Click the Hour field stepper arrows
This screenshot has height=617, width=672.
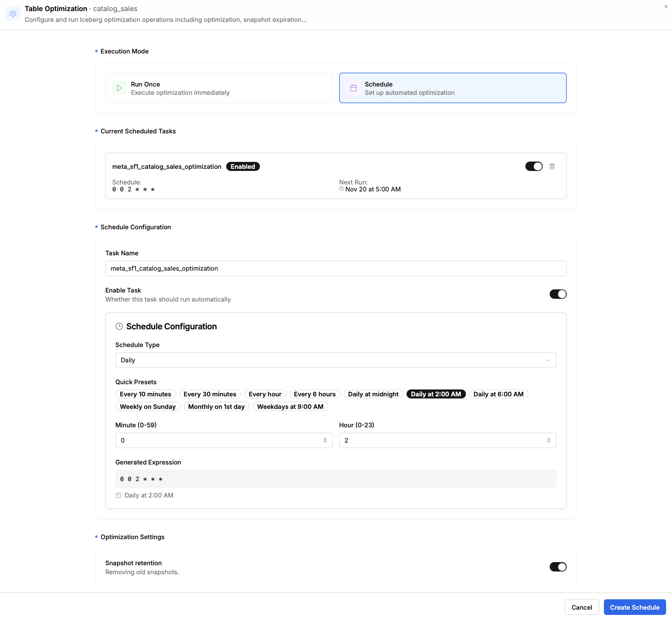click(549, 440)
